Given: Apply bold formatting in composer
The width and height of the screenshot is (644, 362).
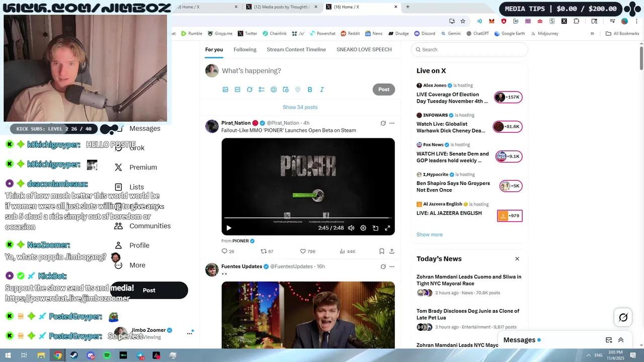Looking at the screenshot, I should click(310, 89).
